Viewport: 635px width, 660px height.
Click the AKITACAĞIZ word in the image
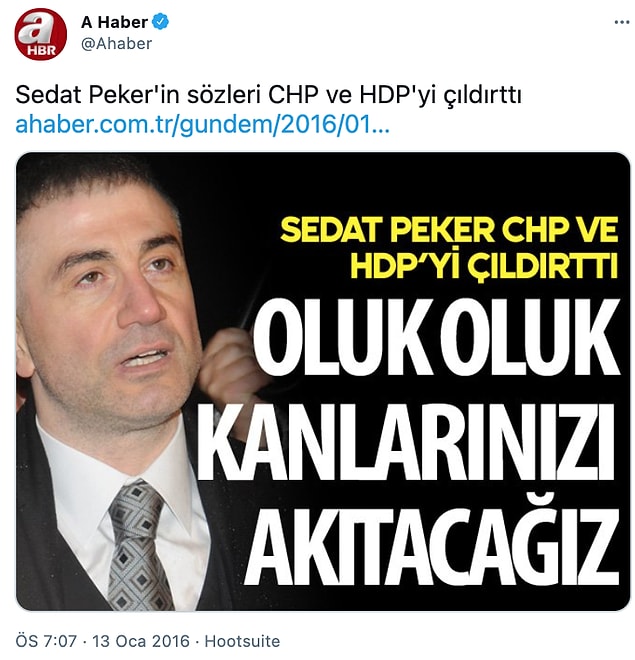[431, 546]
